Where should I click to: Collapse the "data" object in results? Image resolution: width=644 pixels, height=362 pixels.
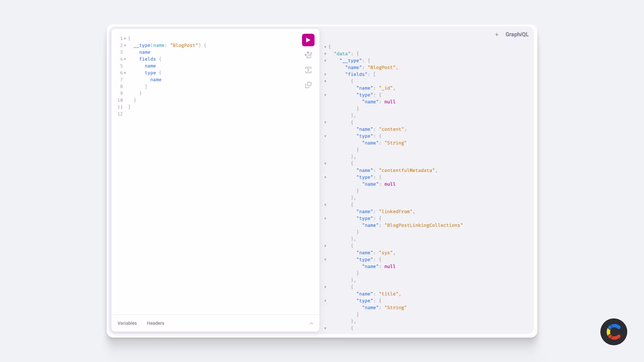click(x=325, y=54)
